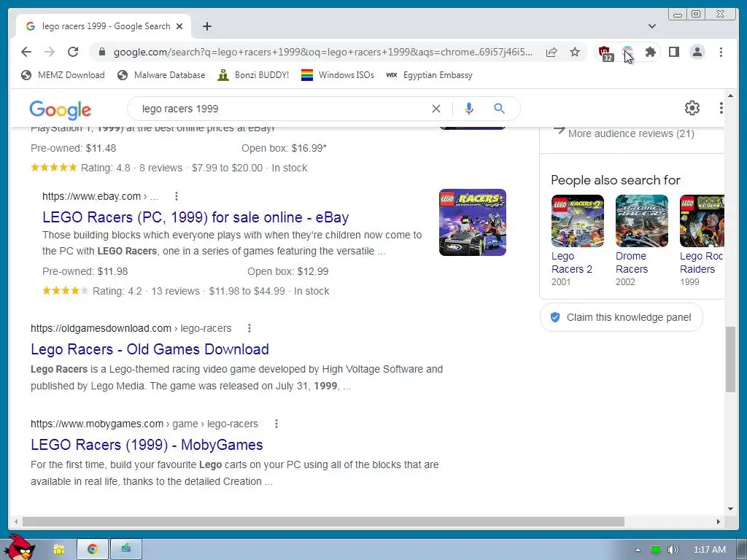Open the Chrome profile avatar
Screen dimensions: 747x560
point(697,52)
